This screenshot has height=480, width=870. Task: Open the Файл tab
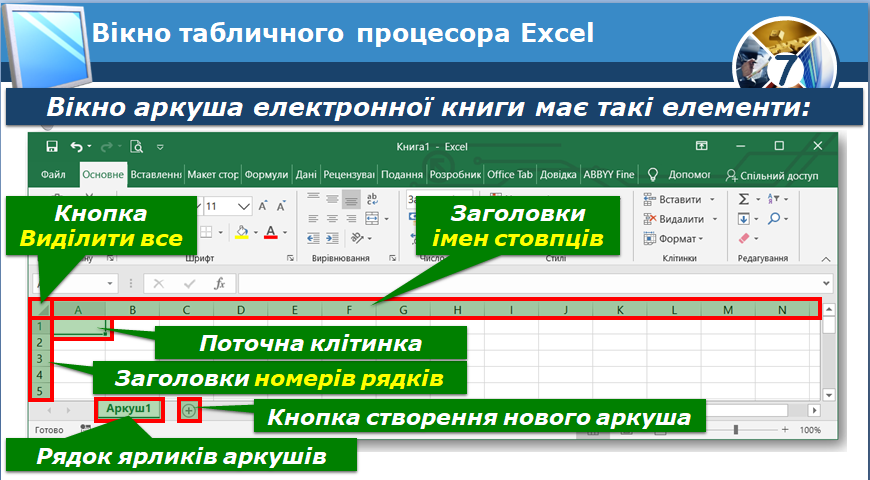click(53, 175)
